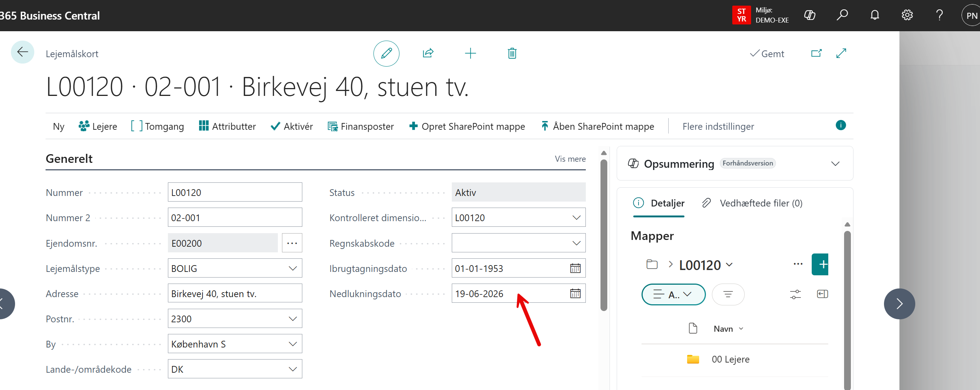Expand the Opsummering section chevron
The width and height of the screenshot is (980, 390).
pos(835,164)
